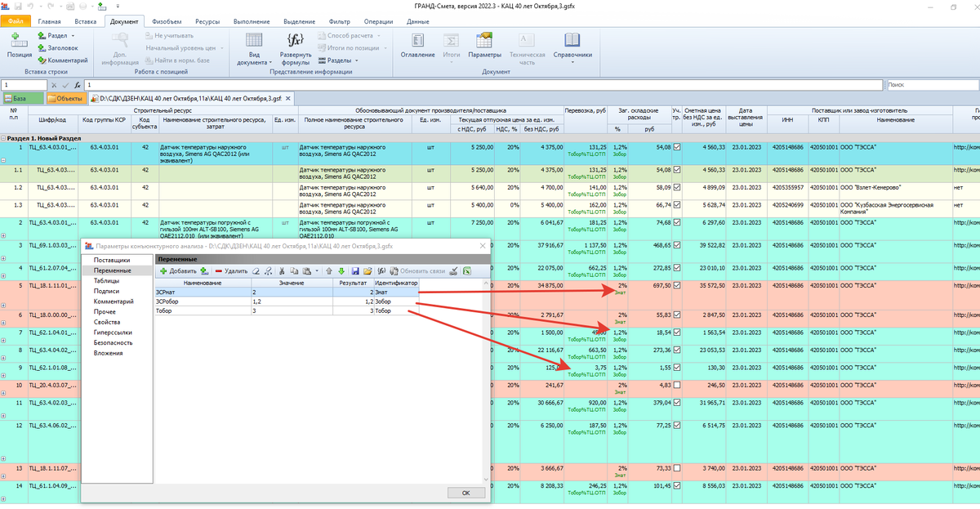Screen dimensions: 980x509
Task: Click the formula bar input field
Action: (483, 84)
